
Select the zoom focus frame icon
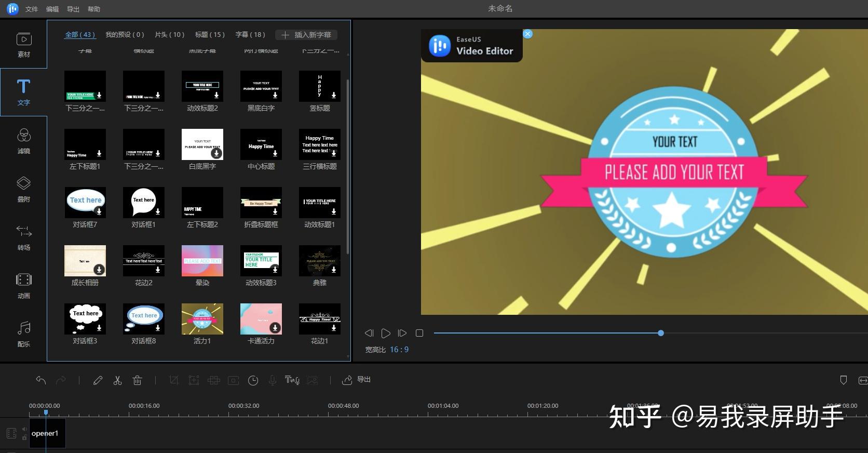(x=194, y=380)
